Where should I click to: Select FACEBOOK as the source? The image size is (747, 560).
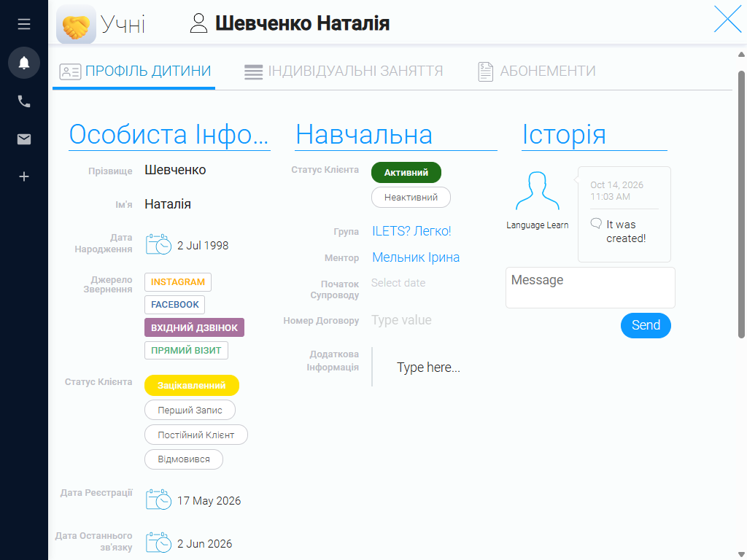[175, 305]
